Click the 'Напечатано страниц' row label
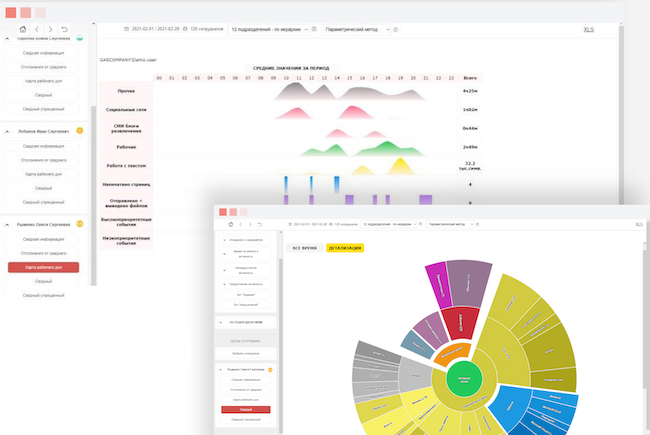Viewport: 650px width, 435px height. point(126,185)
